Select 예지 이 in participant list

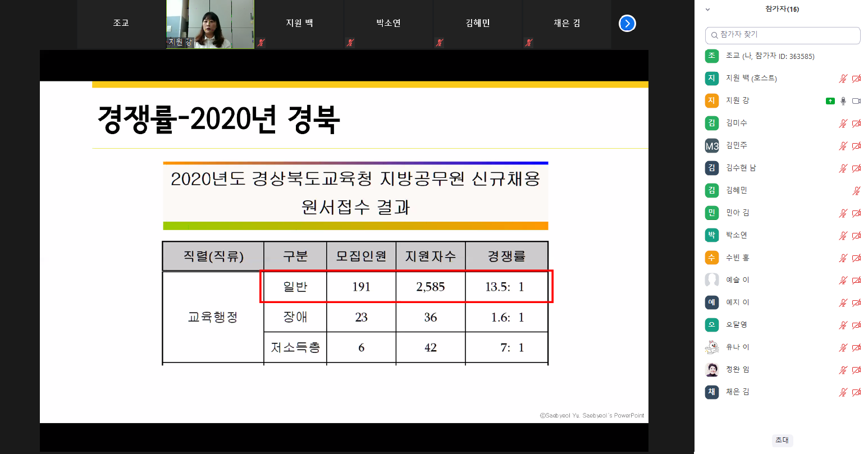pos(737,302)
